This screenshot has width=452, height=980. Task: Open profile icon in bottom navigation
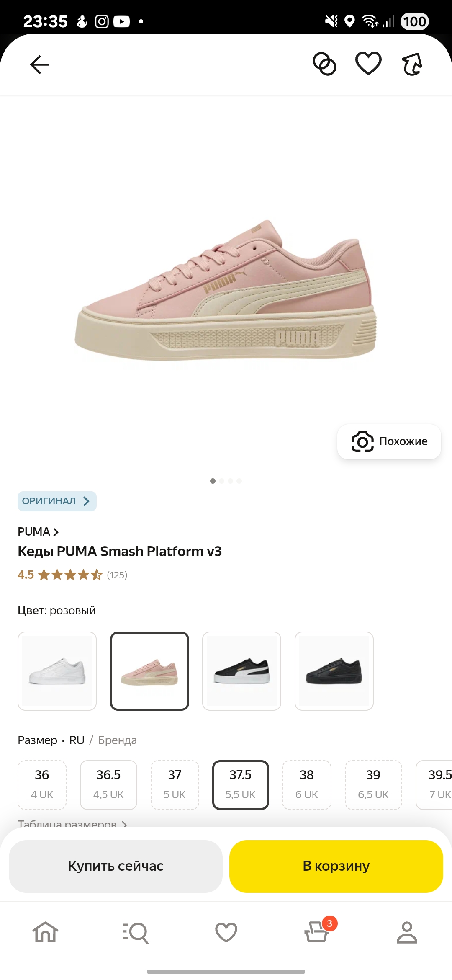pyautogui.click(x=407, y=932)
